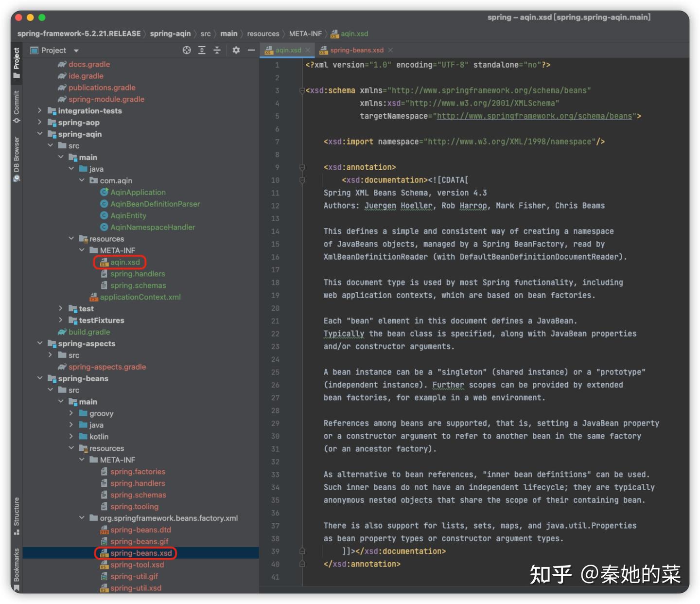Viewport: 700px width, 604px height.
Task: Click the locate/select opened file icon
Action: (187, 50)
